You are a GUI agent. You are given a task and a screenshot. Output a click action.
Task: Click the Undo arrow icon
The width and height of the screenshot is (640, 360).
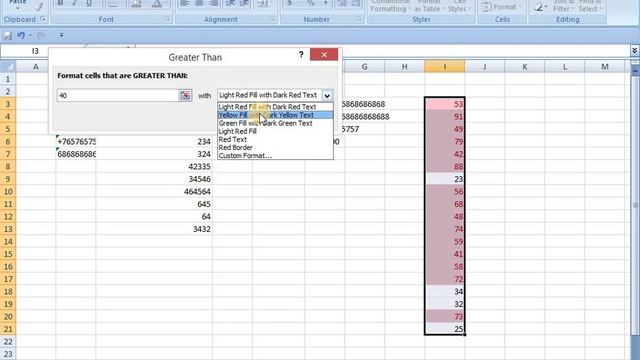21,36
